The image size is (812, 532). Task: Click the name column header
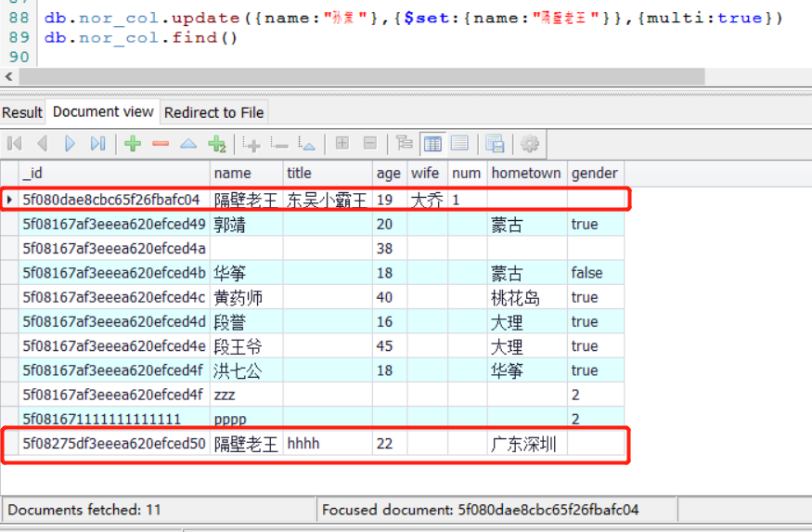pos(247,173)
